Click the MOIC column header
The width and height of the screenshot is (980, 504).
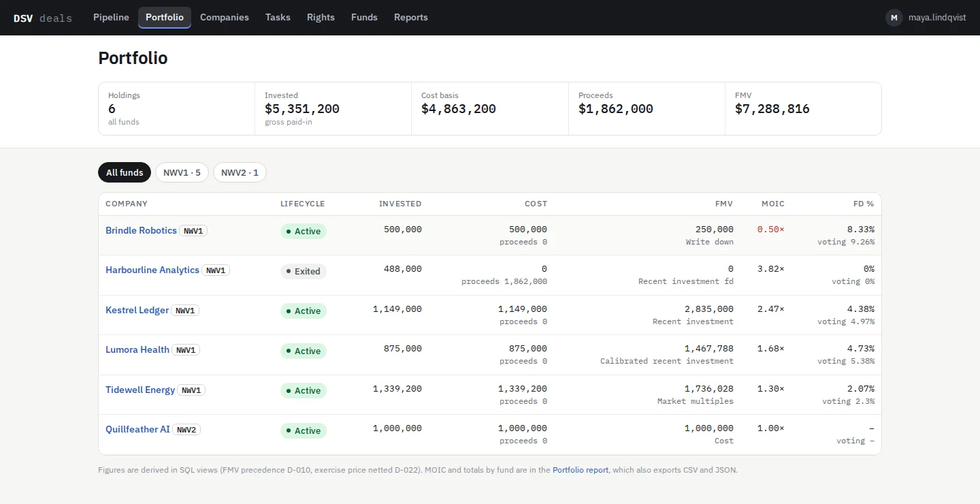click(x=773, y=204)
